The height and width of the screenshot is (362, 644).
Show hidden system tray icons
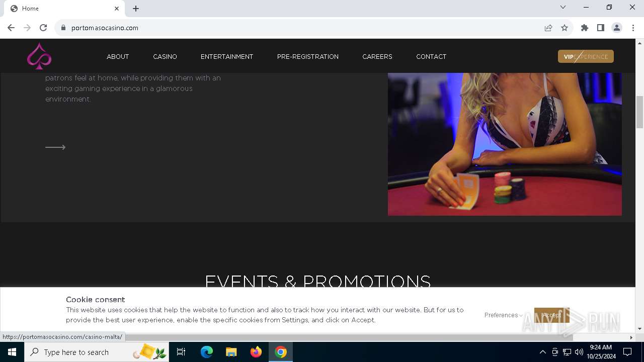point(542,352)
